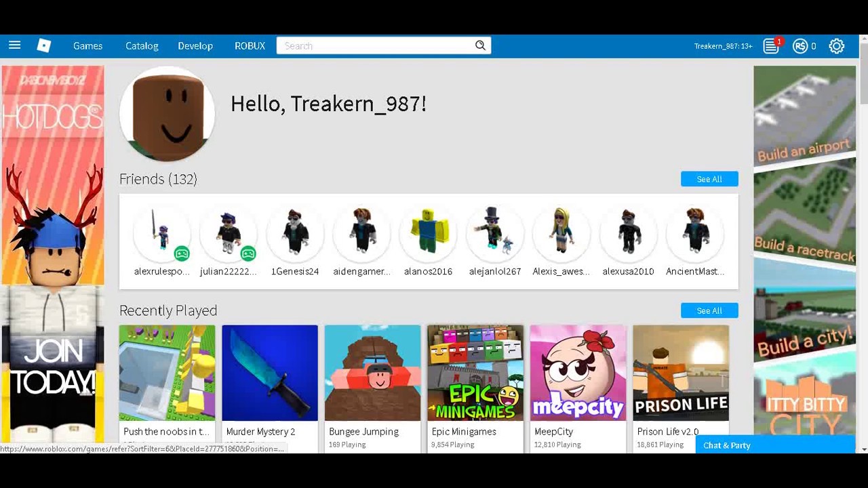Viewport: 868px width, 488px height.
Task: Click the Prison Life v2.0 title
Action: click(x=668, y=432)
